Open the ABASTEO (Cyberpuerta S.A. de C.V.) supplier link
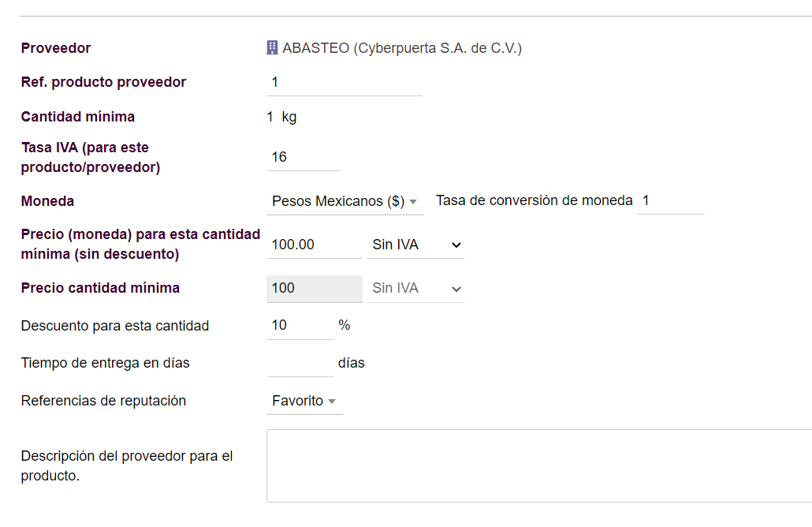 point(402,48)
